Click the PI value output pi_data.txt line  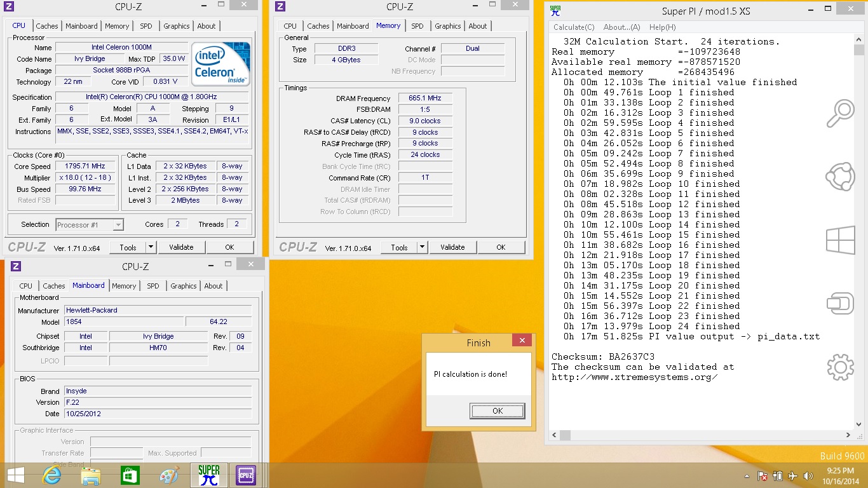click(x=691, y=336)
